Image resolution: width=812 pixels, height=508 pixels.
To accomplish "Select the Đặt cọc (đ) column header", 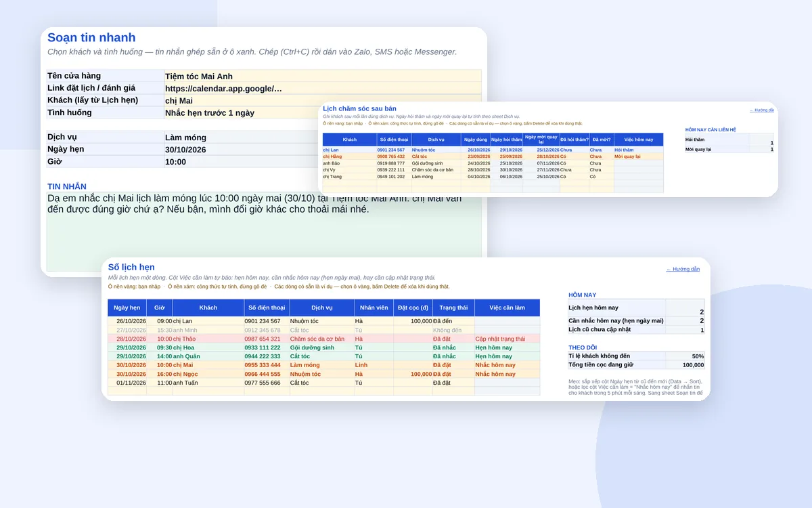I will [x=413, y=308].
